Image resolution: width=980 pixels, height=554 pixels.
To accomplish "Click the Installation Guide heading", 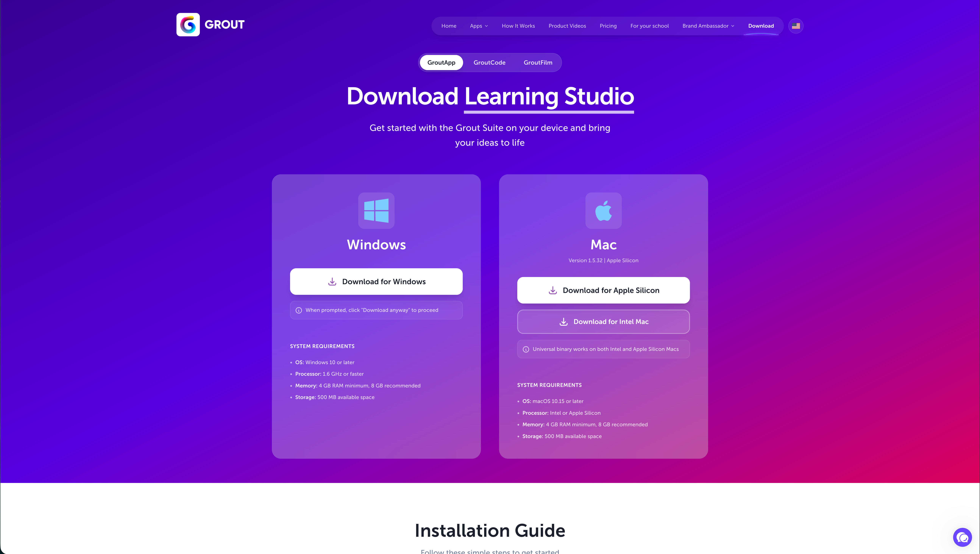I will point(490,530).
